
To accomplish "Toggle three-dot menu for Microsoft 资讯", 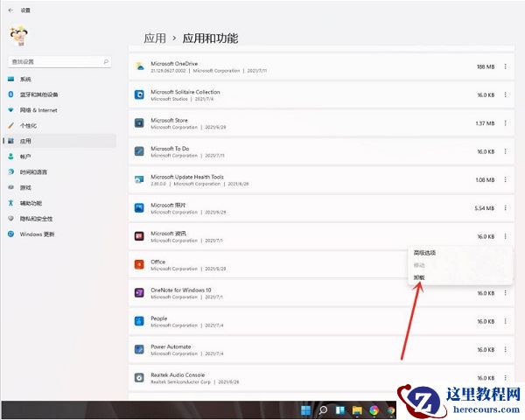I will click(x=505, y=236).
